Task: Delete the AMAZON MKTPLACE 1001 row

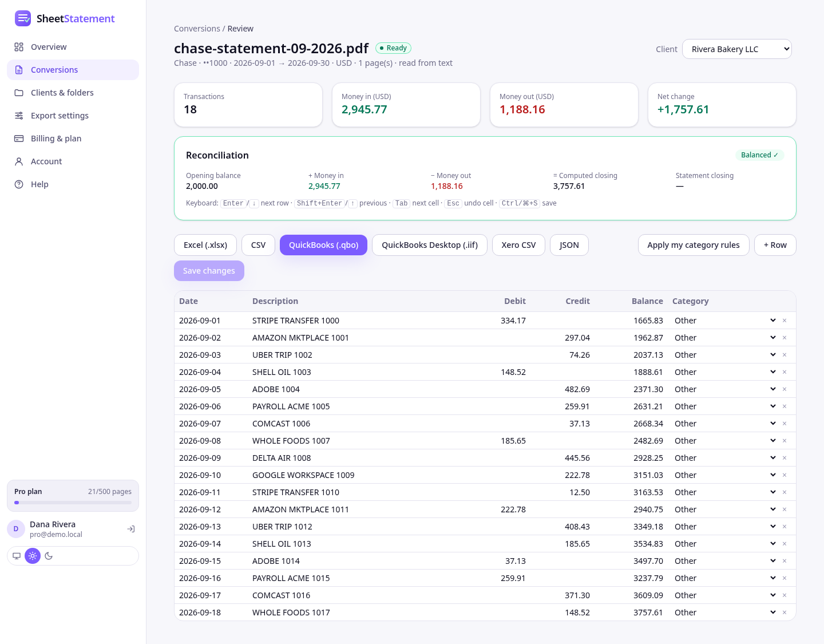Action: click(785, 338)
